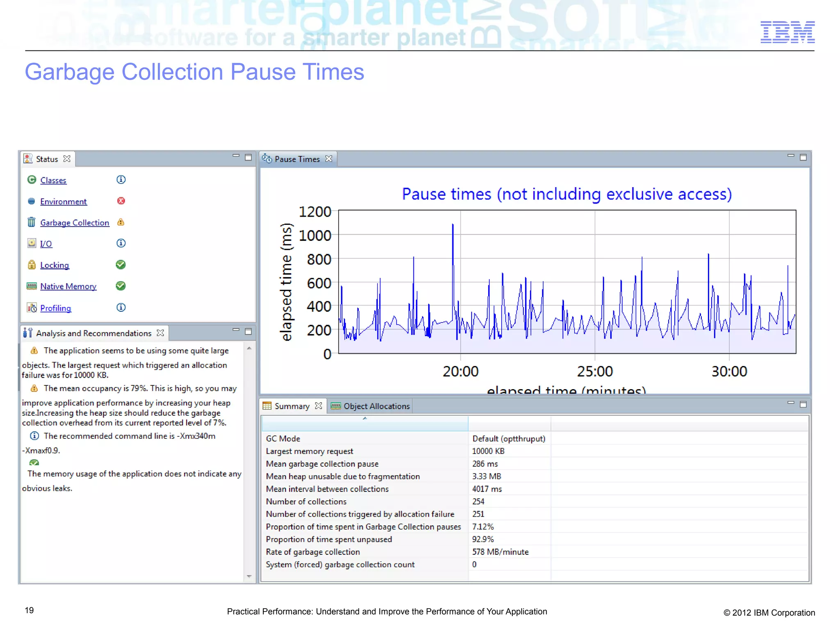The image size is (840, 630).
Task: Click the info indicator next to Profiling
Action: click(121, 307)
